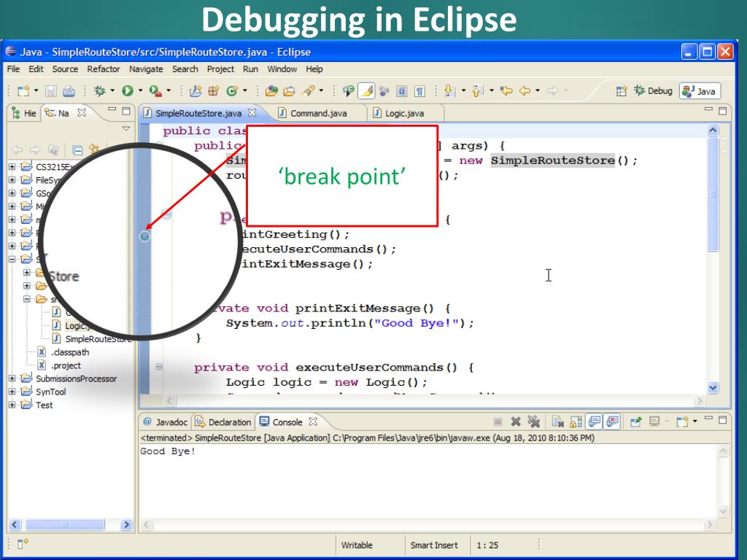This screenshot has height=560, width=747.
Task: Click the New Java Package icon
Action: coord(214,90)
